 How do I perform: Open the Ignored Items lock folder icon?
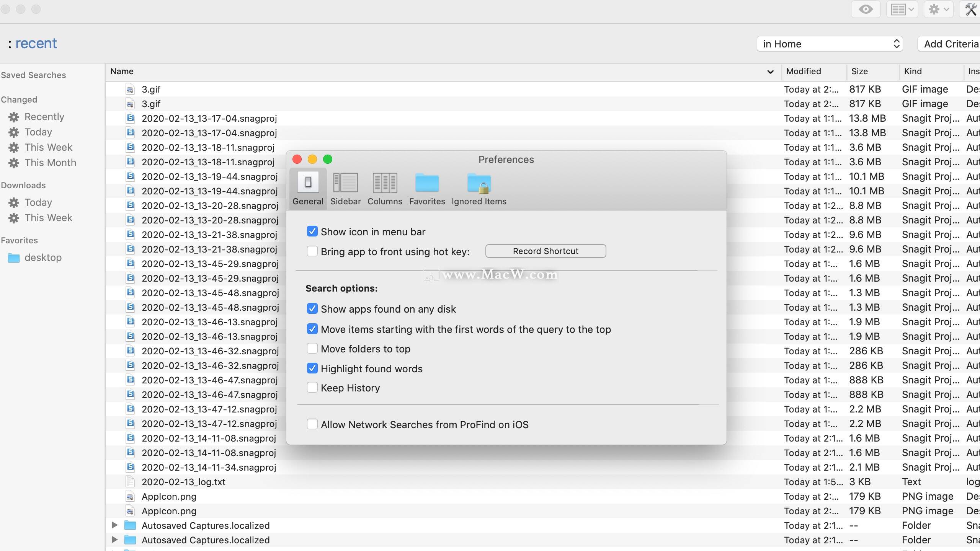[479, 183]
